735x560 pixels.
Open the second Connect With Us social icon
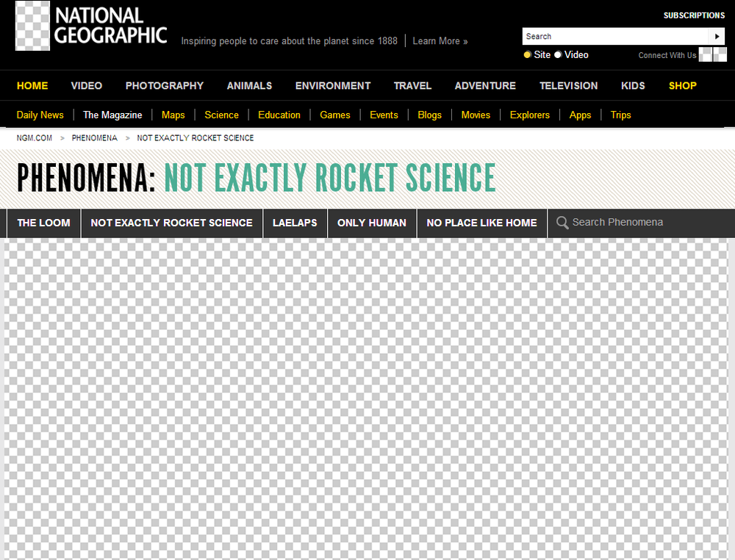pyautogui.click(x=720, y=55)
